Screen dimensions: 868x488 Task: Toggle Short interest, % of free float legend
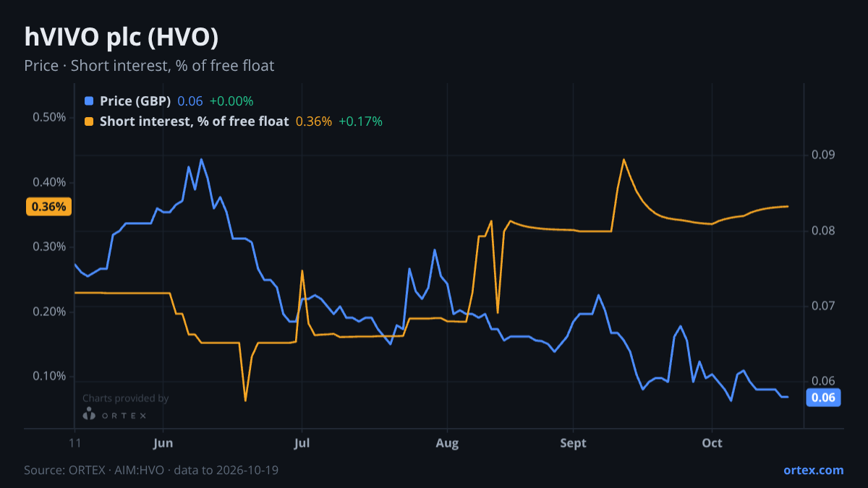tap(194, 121)
